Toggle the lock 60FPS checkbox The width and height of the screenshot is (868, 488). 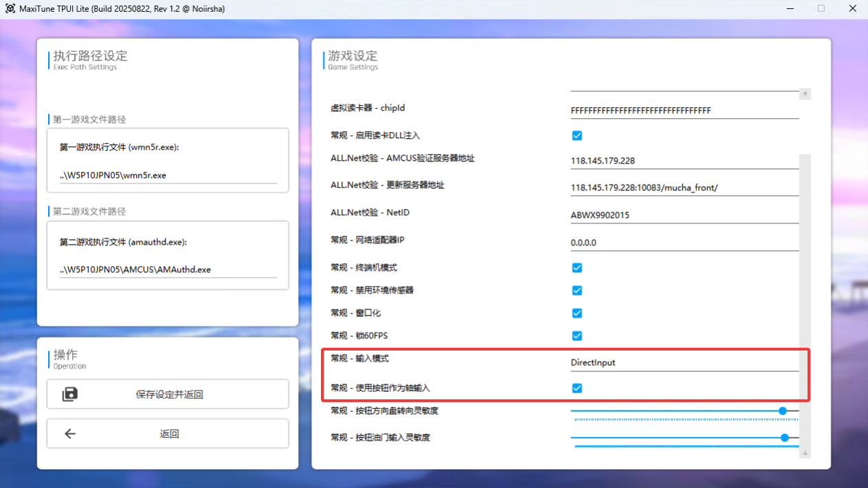pyautogui.click(x=577, y=335)
